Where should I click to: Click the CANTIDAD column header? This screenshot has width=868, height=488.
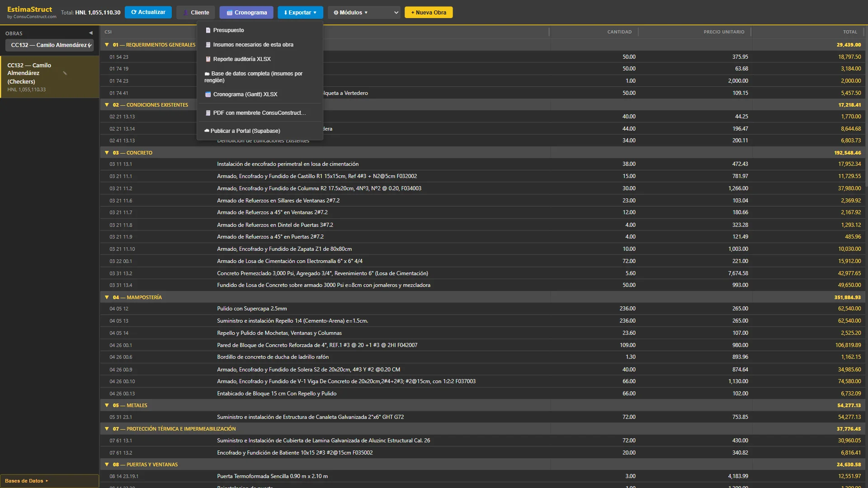click(x=619, y=32)
